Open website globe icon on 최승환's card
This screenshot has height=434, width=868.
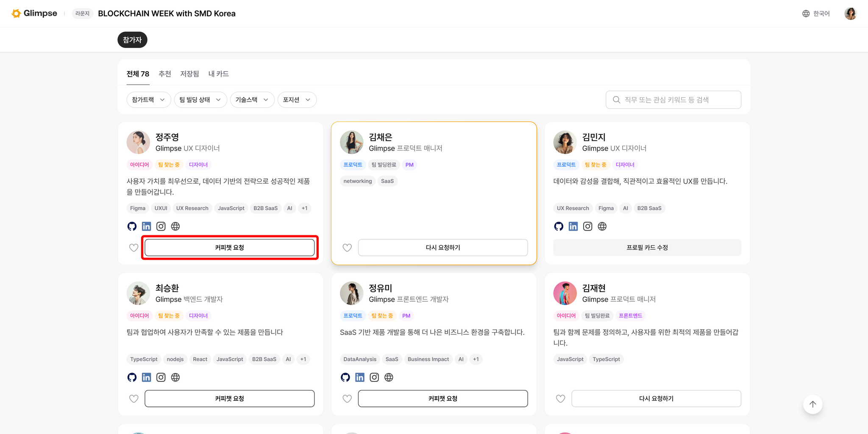pyautogui.click(x=175, y=377)
